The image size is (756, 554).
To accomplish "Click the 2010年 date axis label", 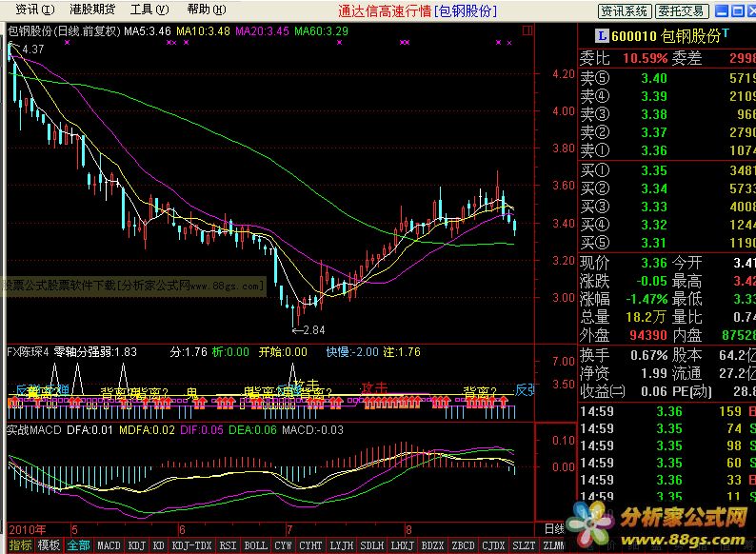I will click(x=28, y=530).
